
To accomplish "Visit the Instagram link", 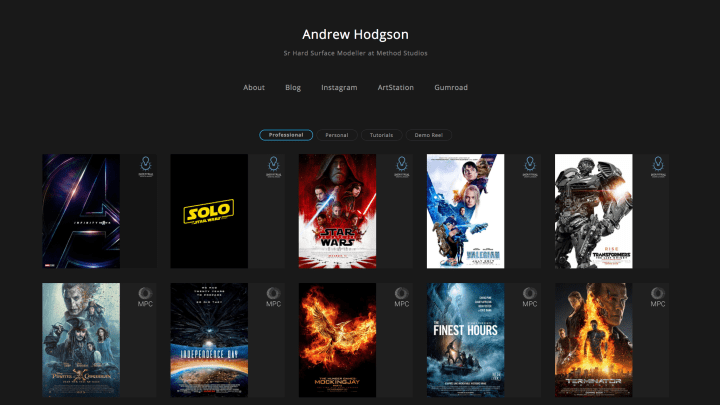I will [x=339, y=87].
